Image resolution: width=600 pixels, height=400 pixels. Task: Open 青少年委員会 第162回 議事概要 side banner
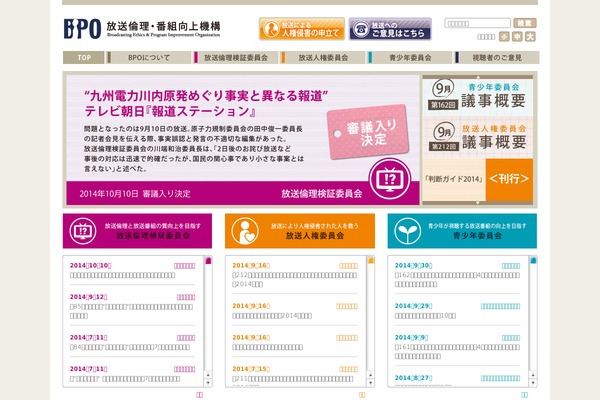[x=478, y=96]
